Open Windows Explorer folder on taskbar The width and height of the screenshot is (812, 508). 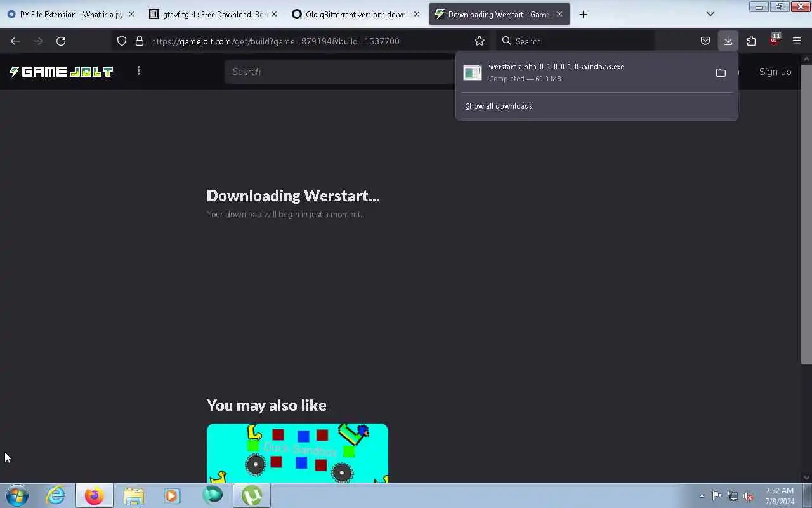(x=134, y=495)
